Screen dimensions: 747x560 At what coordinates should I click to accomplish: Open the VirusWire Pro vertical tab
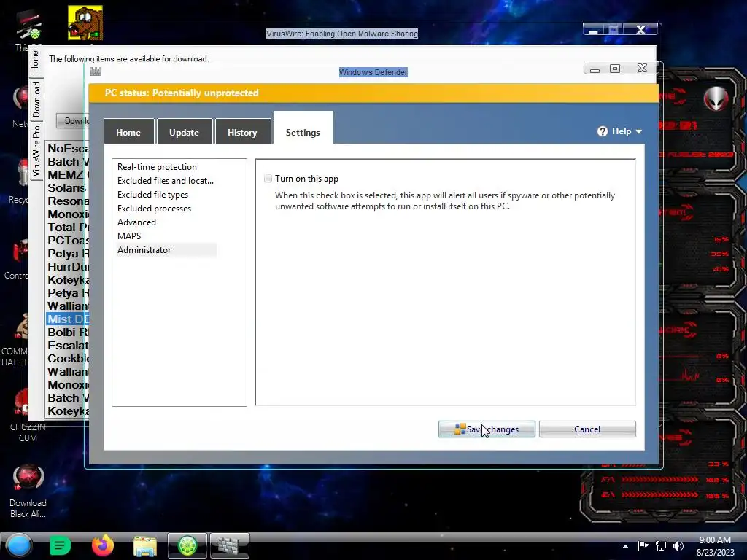coord(36,150)
